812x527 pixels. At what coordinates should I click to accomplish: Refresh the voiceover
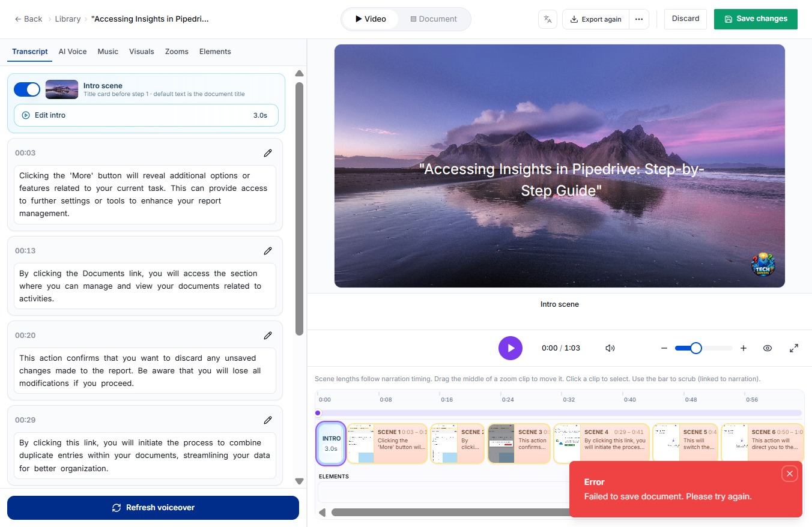153,508
